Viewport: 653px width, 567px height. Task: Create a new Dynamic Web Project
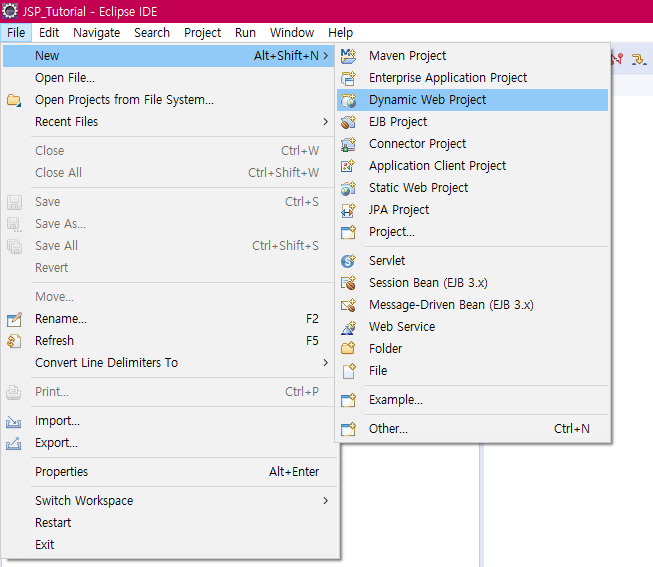[472, 100]
